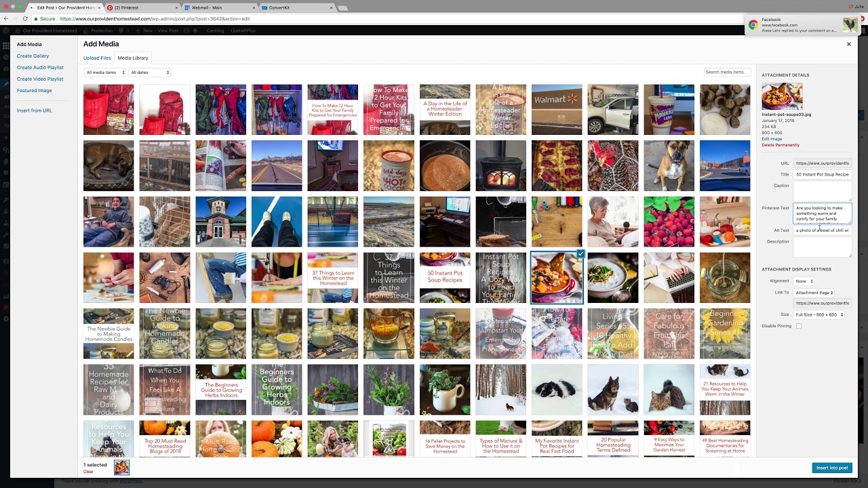Click the Link To URL field
This screenshot has height=488, width=868.
[823, 304]
